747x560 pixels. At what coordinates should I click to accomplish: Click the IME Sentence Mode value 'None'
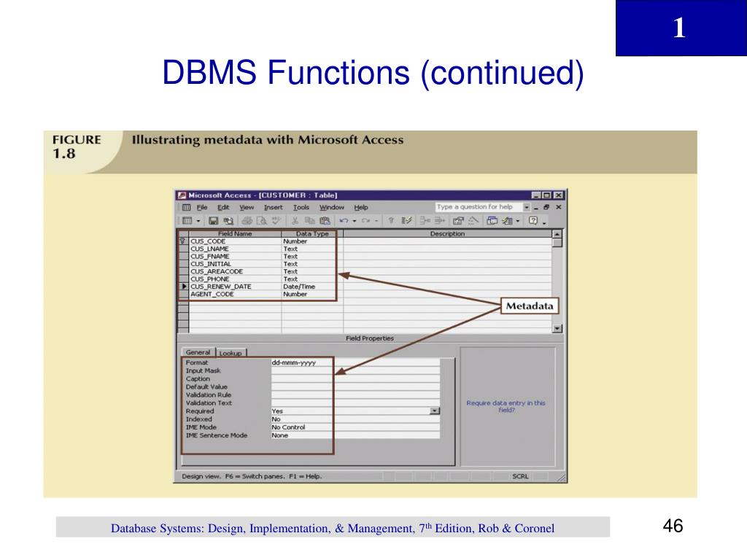[355, 435]
